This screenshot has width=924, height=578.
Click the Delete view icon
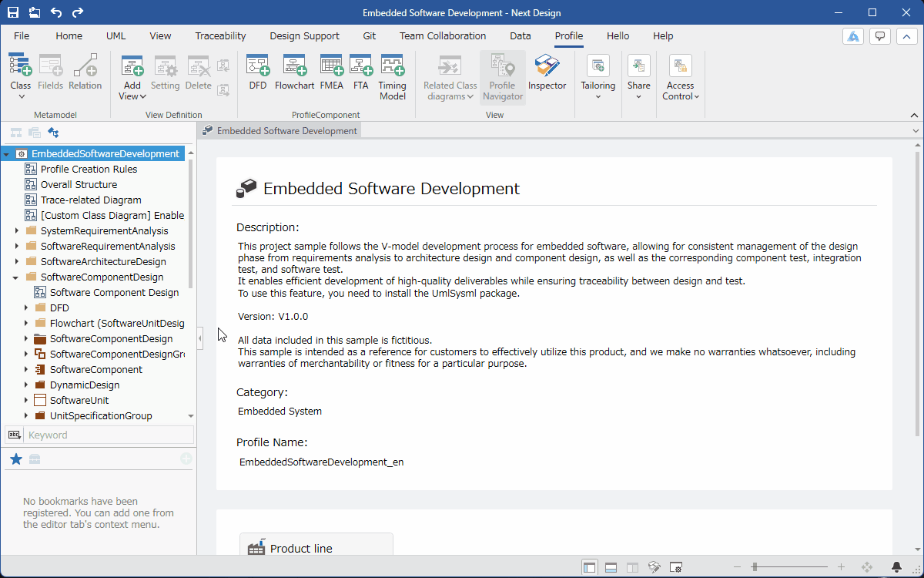coord(199,73)
